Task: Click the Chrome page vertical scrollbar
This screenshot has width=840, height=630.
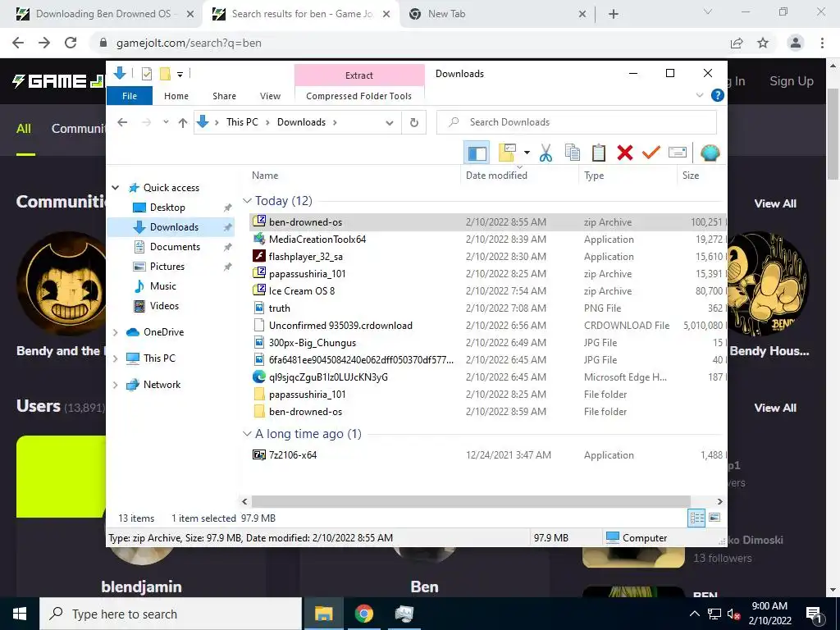Action: (x=833, y=134)
